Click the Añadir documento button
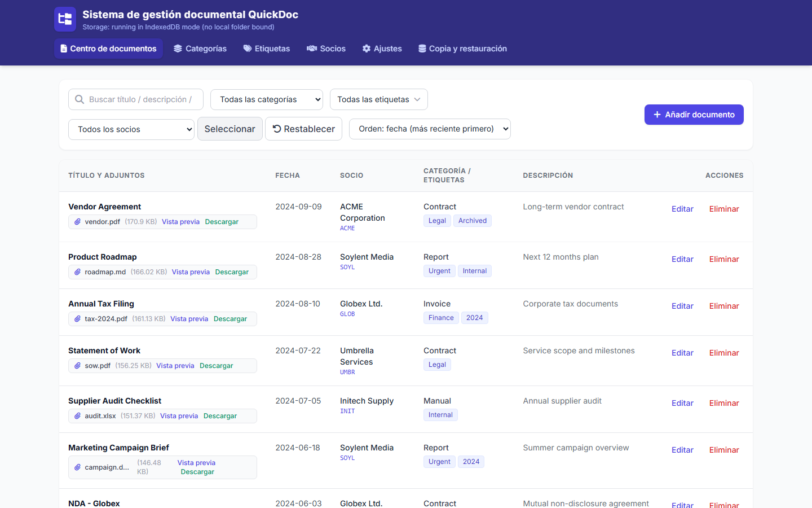Viewport: 812px width, 508px height. [x=694, y=115]
